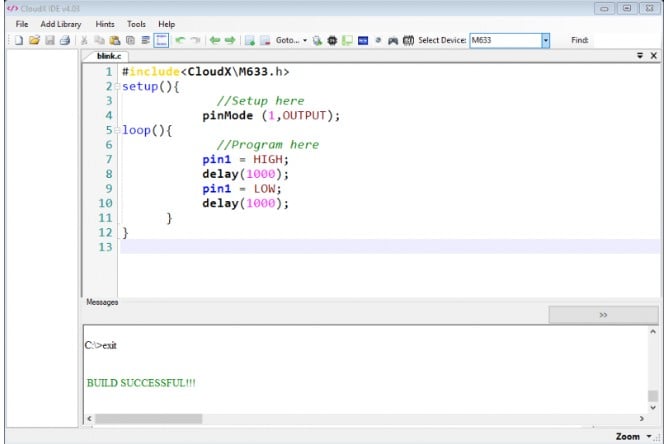
Task: Open the Select Device dropdown
Action: [x=546, y=41]
